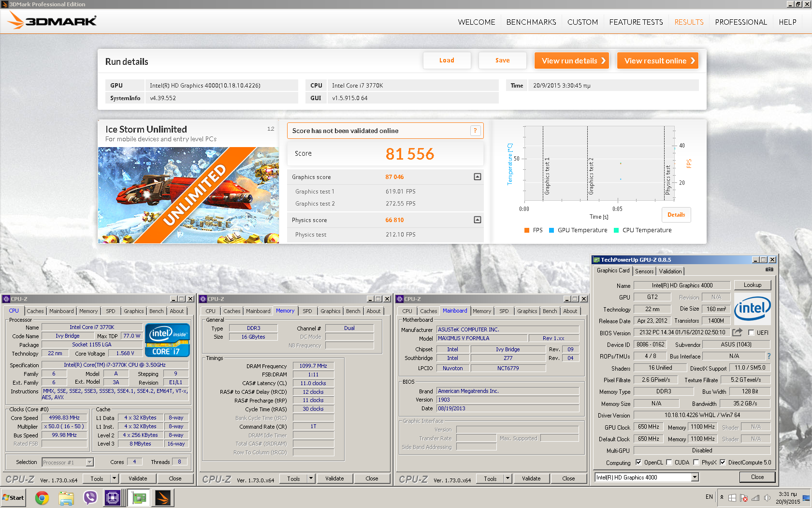The width and height of the screenshot is (812, 508).
Task: Click the orange FPS legend swatch
Action: (527, 230)
